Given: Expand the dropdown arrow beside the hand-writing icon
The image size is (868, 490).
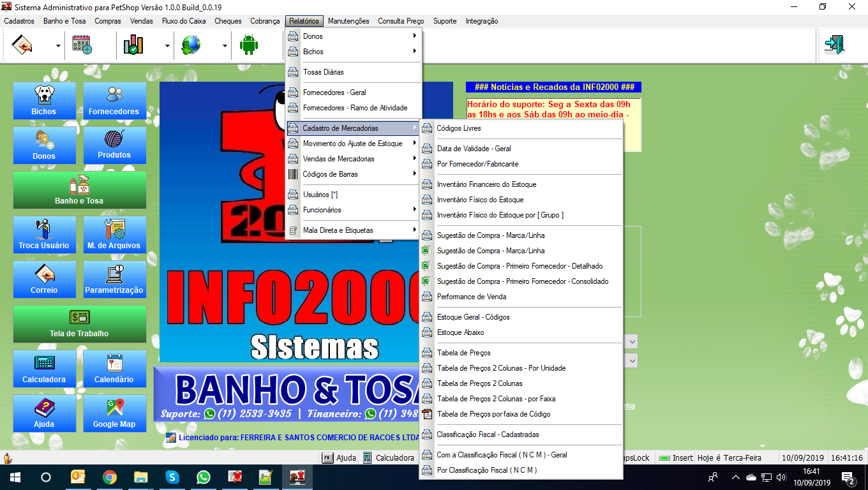Looking at the screenshot, I should click(x=58, y=46).
